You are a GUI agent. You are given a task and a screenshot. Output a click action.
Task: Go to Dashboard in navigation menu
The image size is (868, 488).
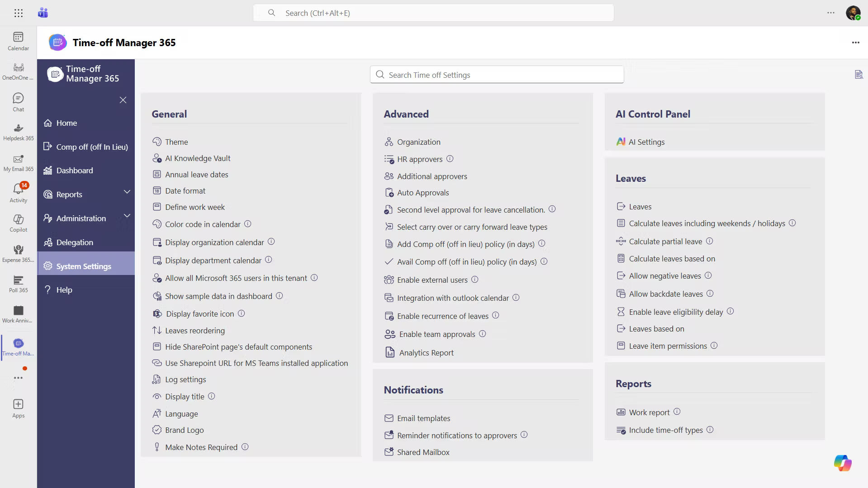[75, 171]
